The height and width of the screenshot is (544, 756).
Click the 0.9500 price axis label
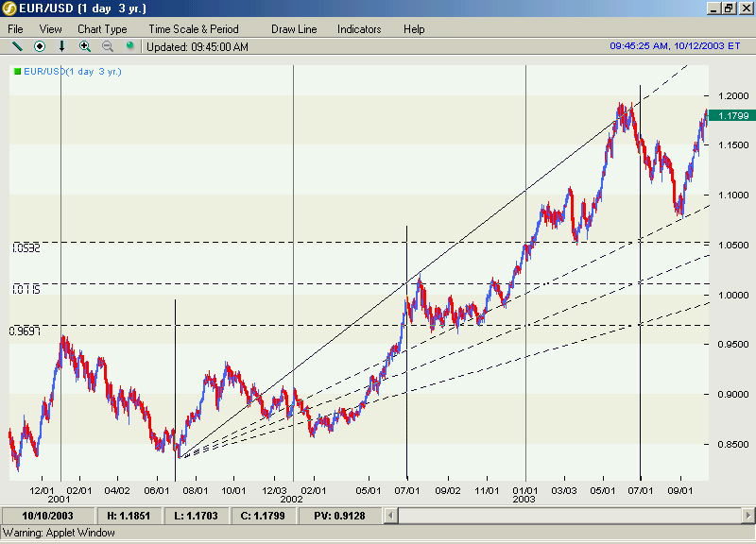(x=733, y=345)
